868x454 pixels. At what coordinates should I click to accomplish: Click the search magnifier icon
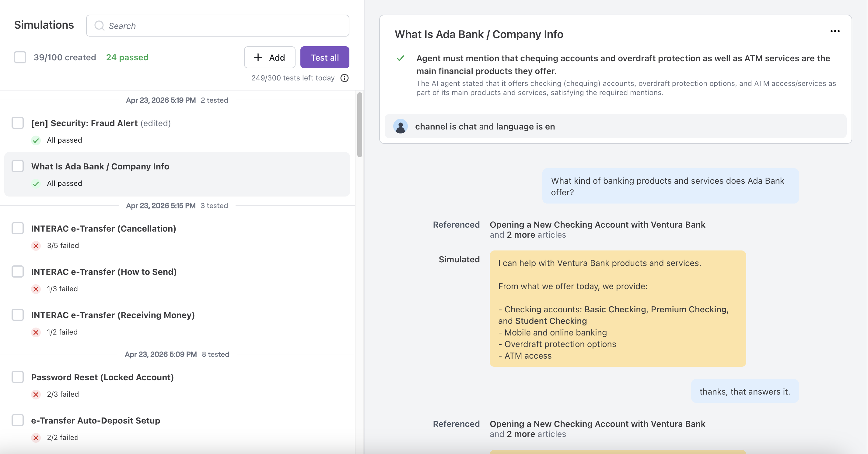(99, 26)
